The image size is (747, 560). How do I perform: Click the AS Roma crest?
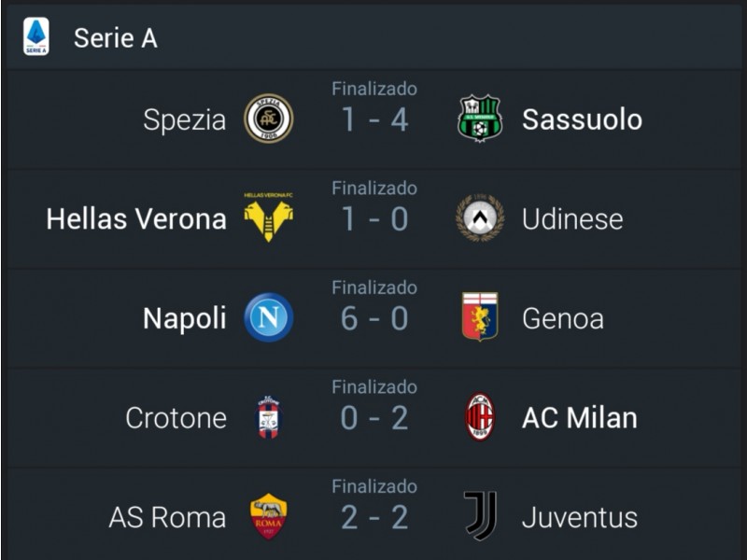[269, 516]
